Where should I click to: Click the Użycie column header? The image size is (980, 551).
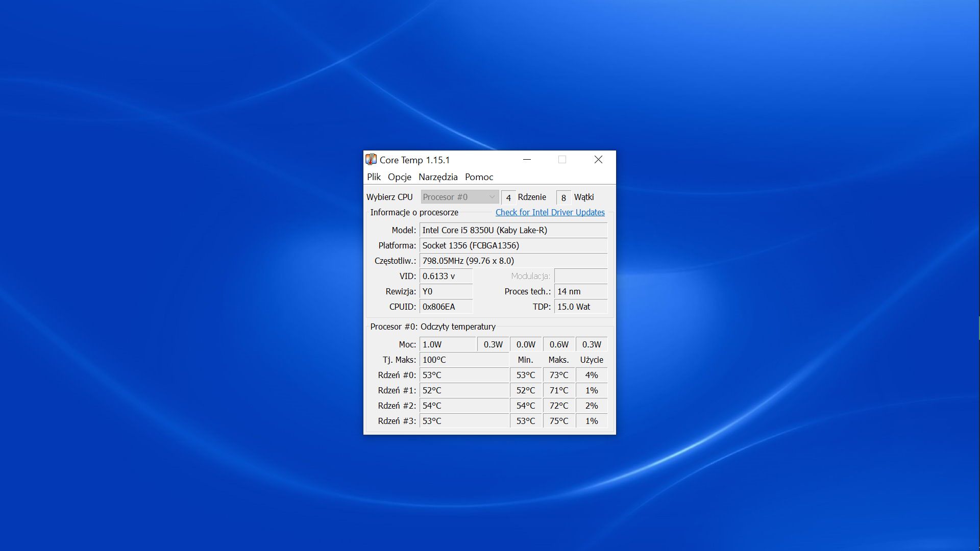click(592, 360)
